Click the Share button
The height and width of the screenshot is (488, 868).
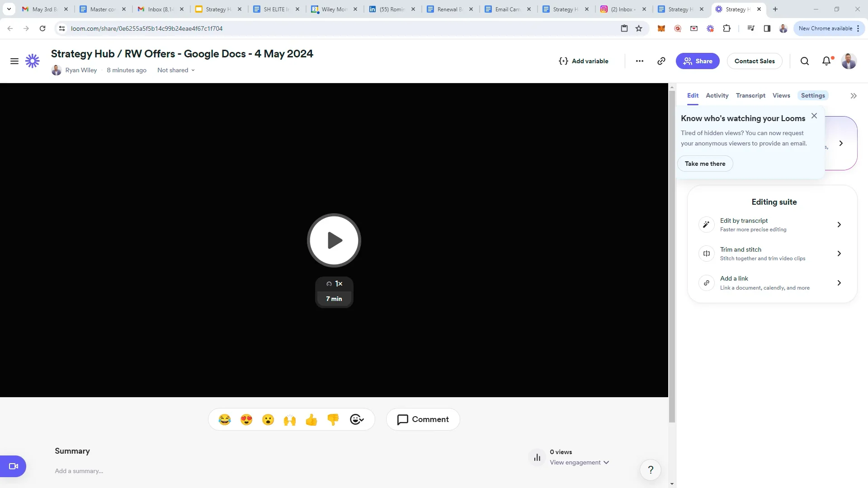click(698, 61)
